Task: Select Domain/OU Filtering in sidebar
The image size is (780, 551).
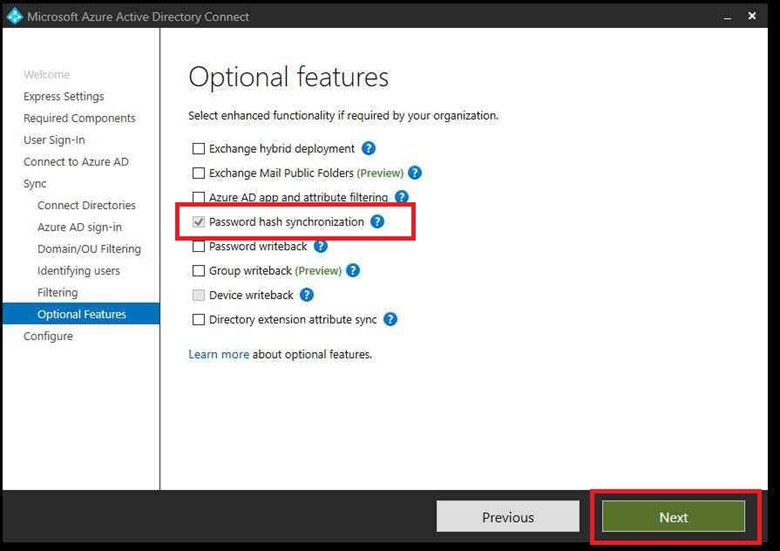Action: pos(89,249)
